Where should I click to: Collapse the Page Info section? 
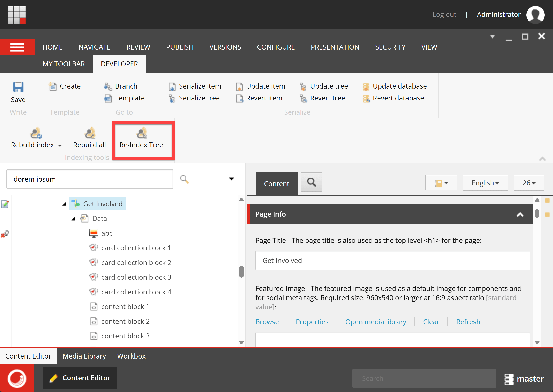(x=520, y=214)
